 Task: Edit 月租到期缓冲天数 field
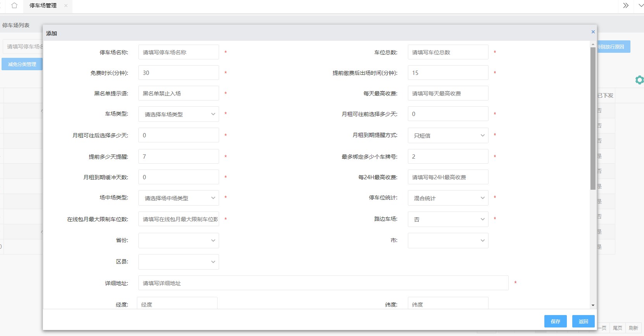coord(179,177)
